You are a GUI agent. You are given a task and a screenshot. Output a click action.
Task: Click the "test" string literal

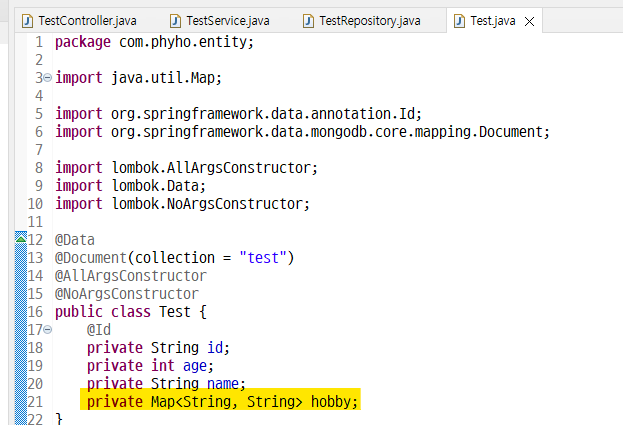coord(263,258)
